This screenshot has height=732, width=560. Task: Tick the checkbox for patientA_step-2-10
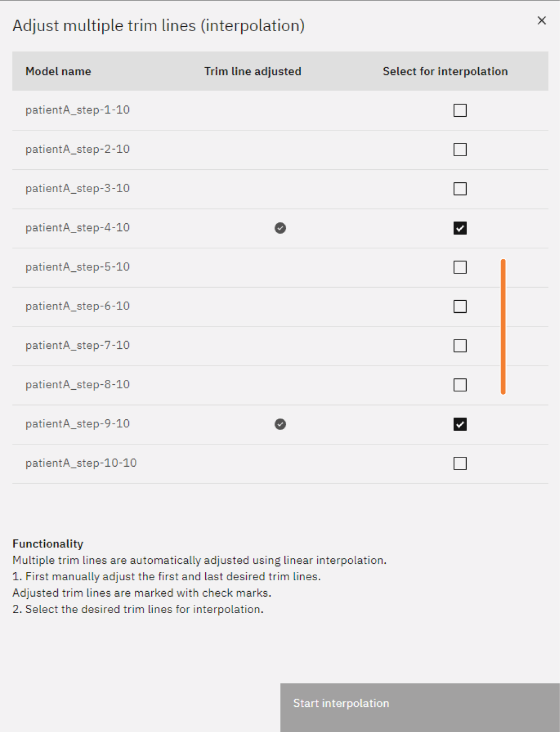pyautogui.click(x=460, y=150)
